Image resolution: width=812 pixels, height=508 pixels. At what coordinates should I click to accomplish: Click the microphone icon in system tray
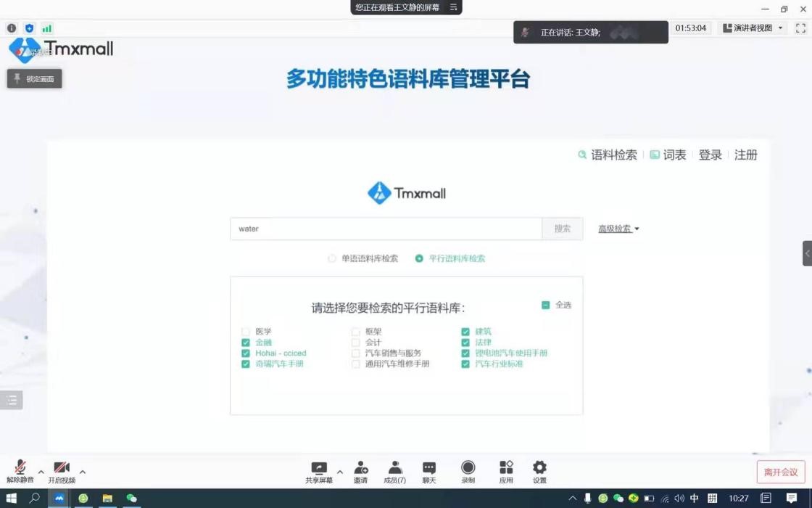pyautogui.click(x=588, y=498)
